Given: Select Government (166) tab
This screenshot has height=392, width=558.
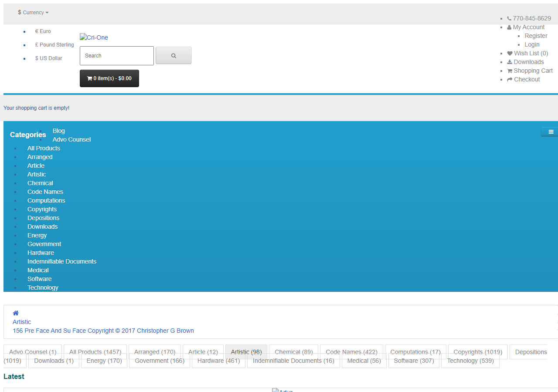Looking at the screenshot, I should pos(160,361).
